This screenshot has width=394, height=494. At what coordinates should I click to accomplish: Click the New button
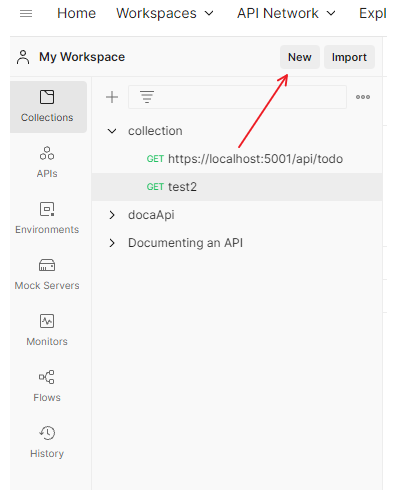point(300,57)
